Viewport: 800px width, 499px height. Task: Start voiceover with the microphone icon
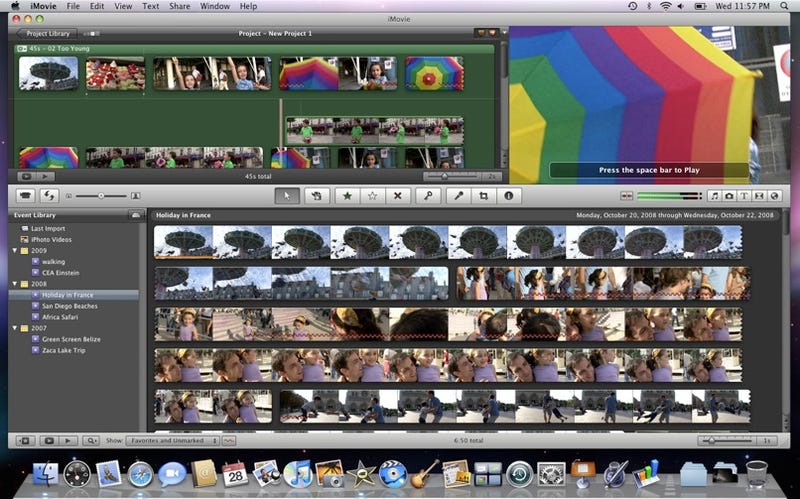[x=459, y=196]
